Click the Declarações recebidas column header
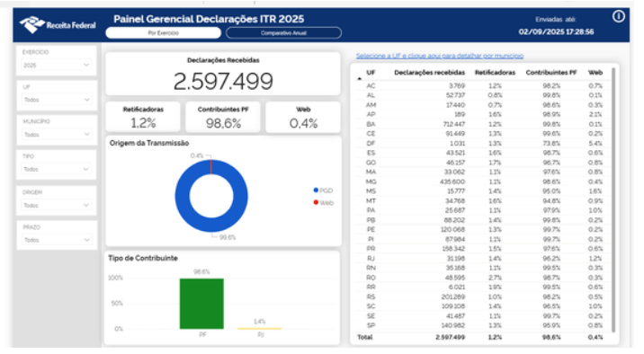644x354 pixels. pyautogui.click(x=429, y=73)
